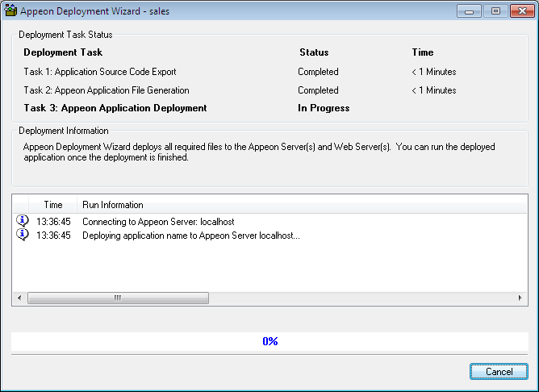539x392 pixels.
Task: Click the '< 1 Minutes' time for Task 1
Action: point(434,72)
